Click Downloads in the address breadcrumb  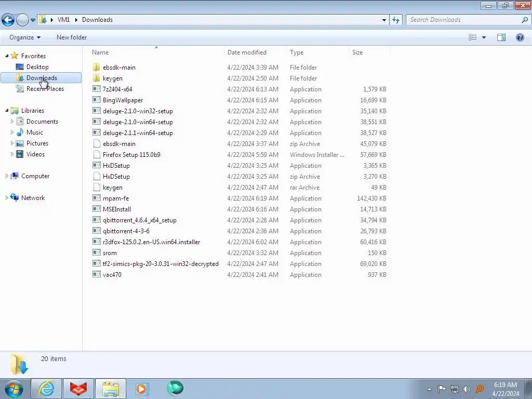(97, 20)
